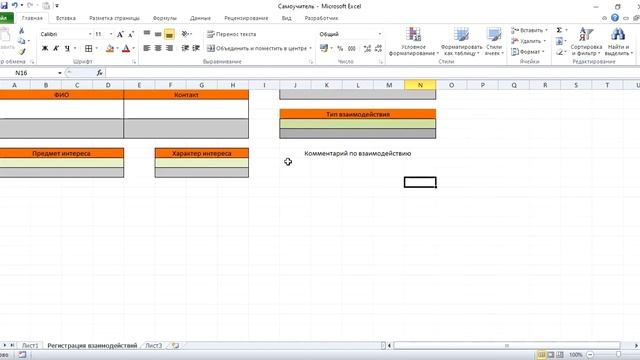Apply percent style format
This screenshot has height=360, width=640.
[340, 49]
